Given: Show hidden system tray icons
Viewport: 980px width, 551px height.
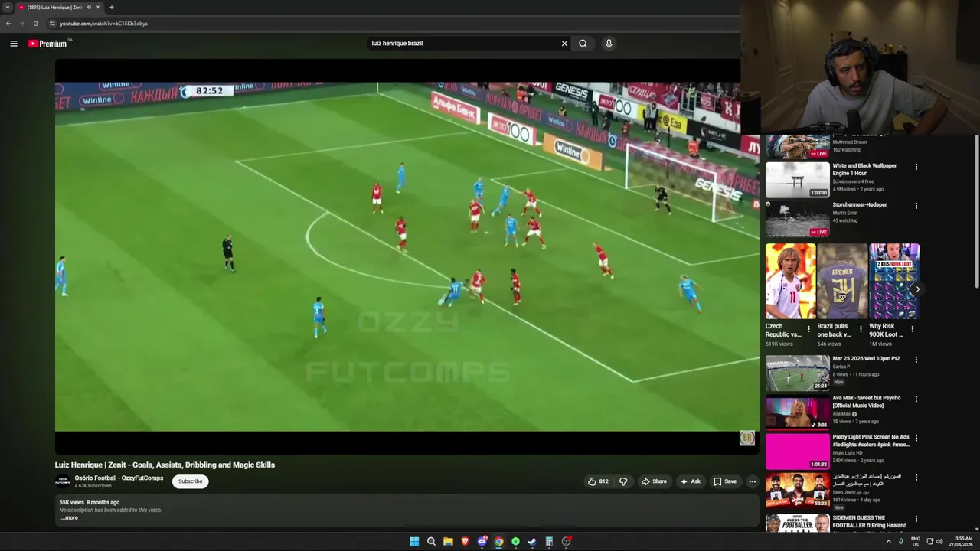Looking at the screenshot, I should (x=888, y=541).
